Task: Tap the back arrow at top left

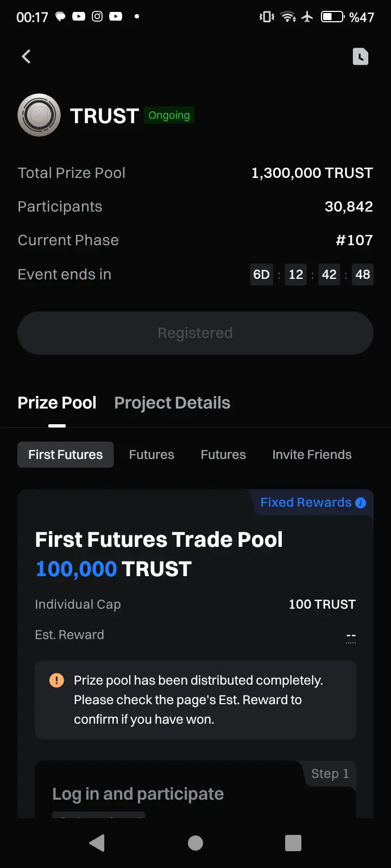Action: (x=26, y=56)
